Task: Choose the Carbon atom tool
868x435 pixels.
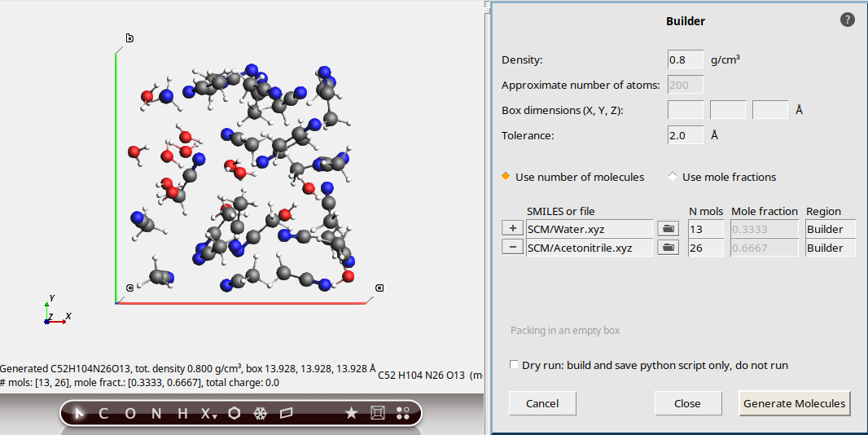Action: pos(103,413)
